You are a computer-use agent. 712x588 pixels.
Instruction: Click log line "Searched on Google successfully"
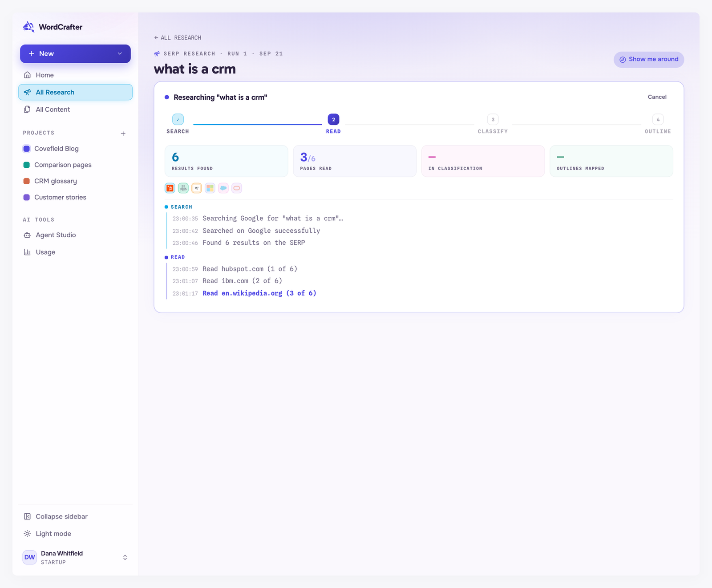click(261, 231)
